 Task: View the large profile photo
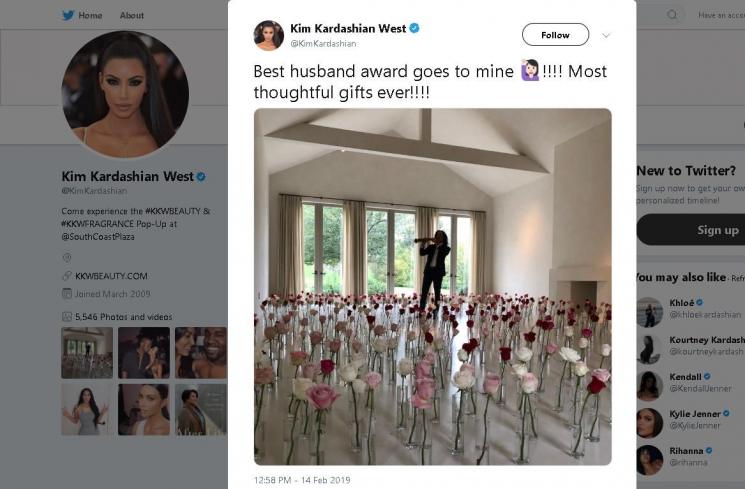tap(125, 94)
